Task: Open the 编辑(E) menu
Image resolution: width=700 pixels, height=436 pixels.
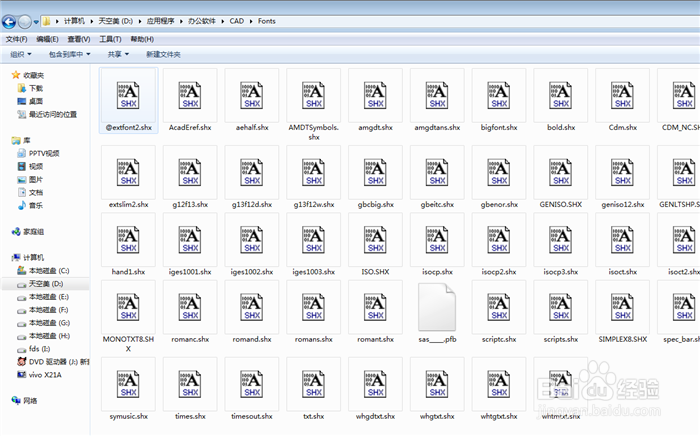Action: tap(47, 39)
